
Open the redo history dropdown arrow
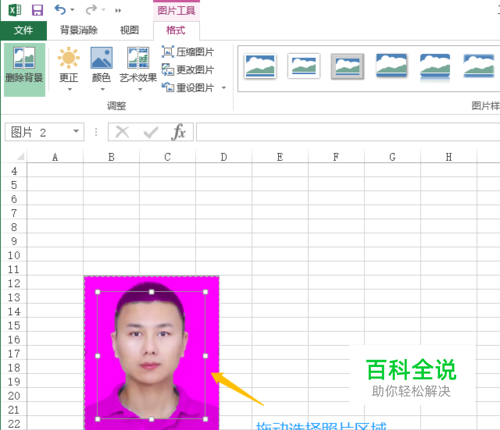click(x=103, y=10)
